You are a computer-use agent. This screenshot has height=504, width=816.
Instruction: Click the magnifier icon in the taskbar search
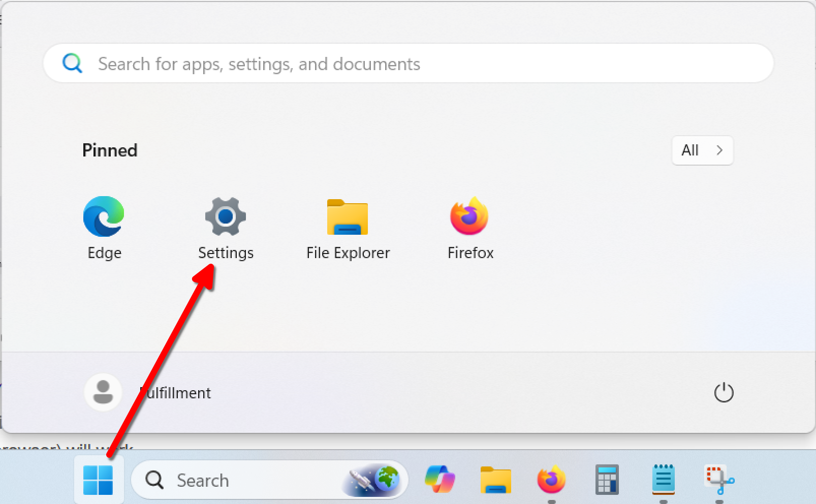click(154, 480)
